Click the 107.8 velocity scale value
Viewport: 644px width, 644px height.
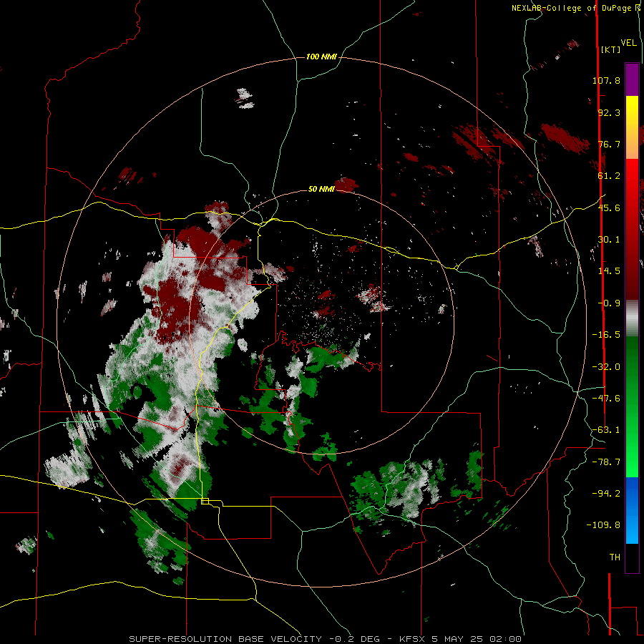point(606,80)
